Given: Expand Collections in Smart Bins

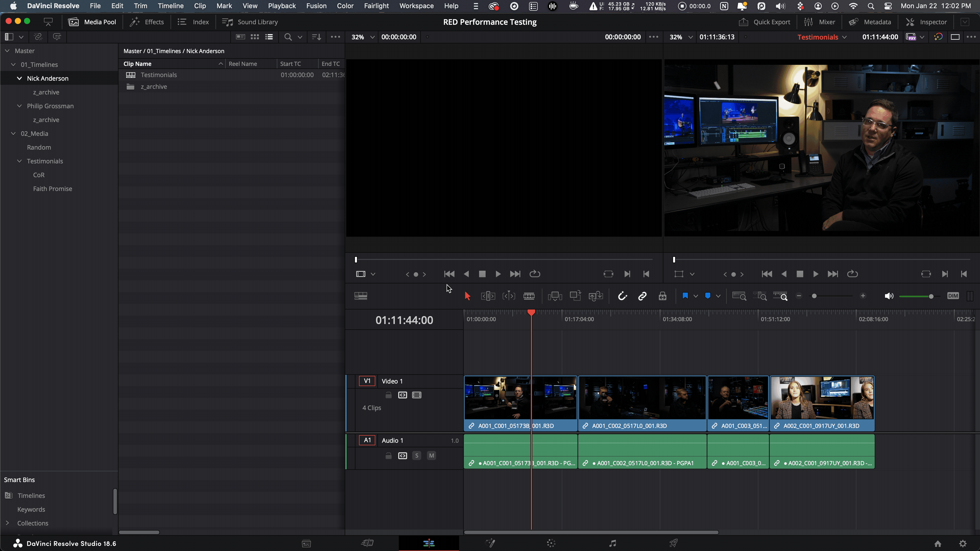Looking at the screenshot, I should point(7,523).
